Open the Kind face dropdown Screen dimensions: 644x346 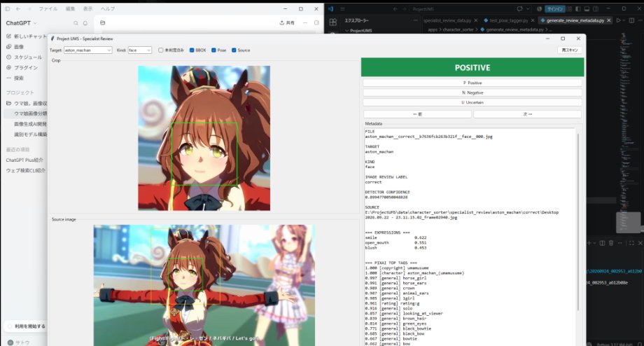click(139, 50)
